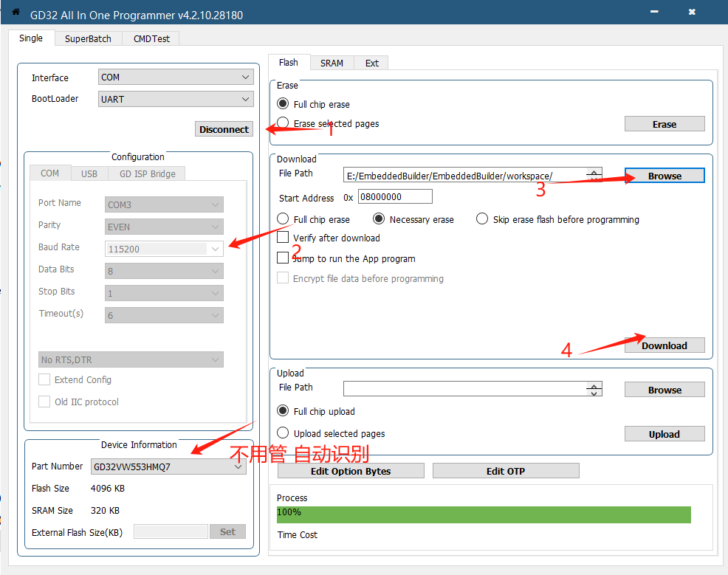
Task: Open the CMDTest tab
Action: [x=151, y=38]
